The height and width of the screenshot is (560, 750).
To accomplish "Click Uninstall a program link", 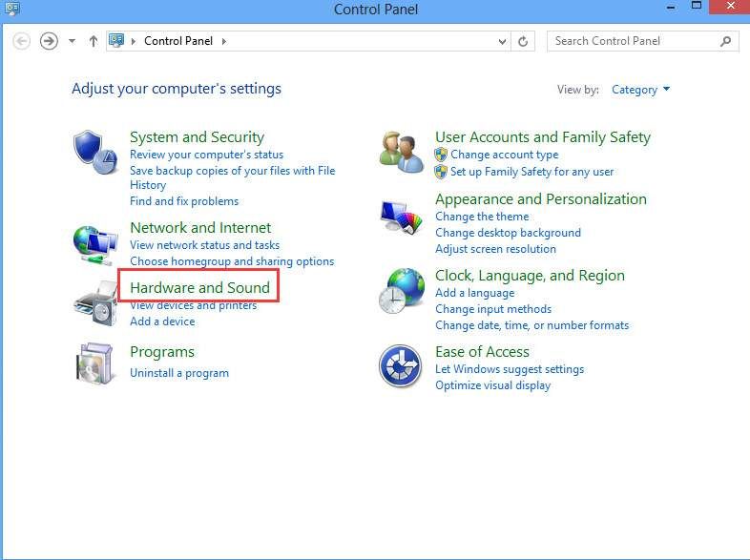I will pyautogui.click(x=179, y=373).
